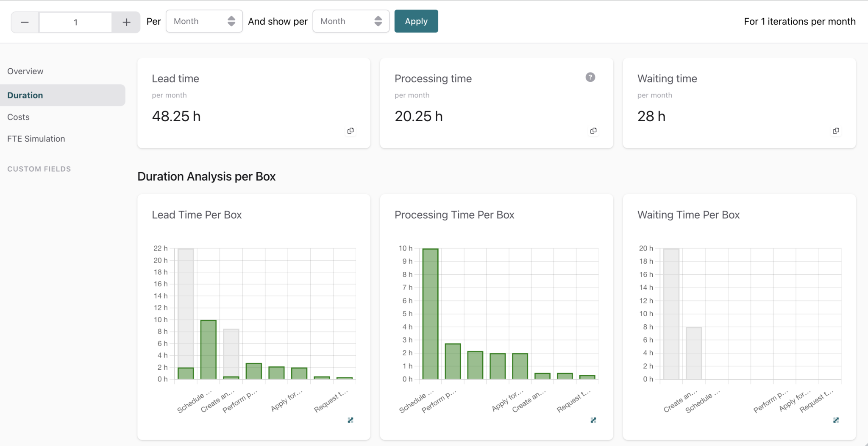Click the 10 h green bar in Lead Time chart
The width and height of the screenshot is (868, 446).
click(x=208, y=349)
